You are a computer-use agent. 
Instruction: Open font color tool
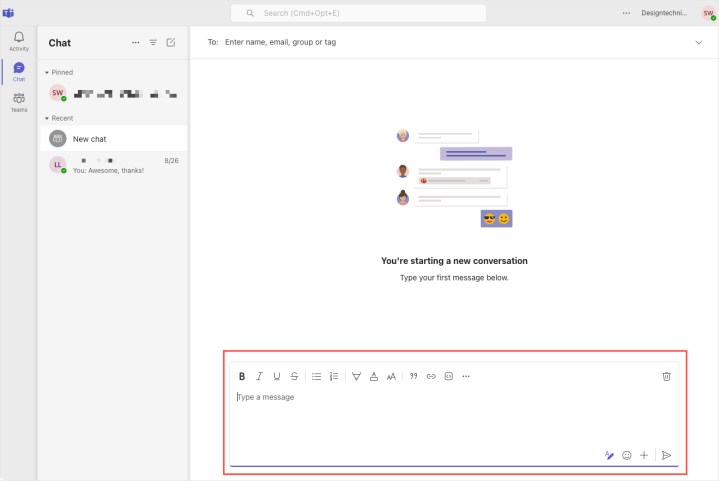point(374,376)
